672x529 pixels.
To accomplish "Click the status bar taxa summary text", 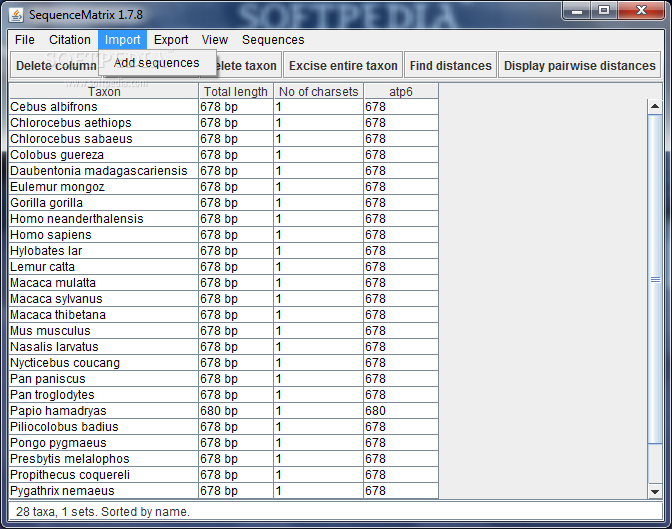I will [103, 512].
